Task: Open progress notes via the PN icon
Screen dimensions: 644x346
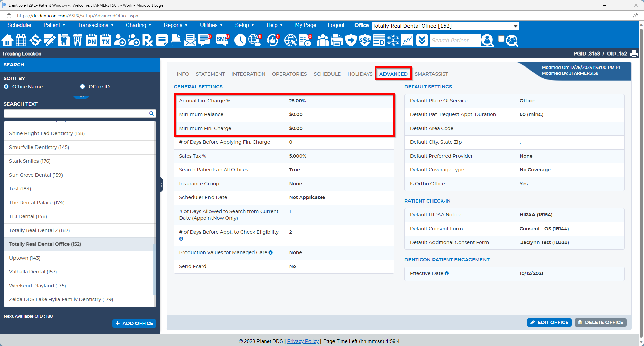Action: pos(91,40)
